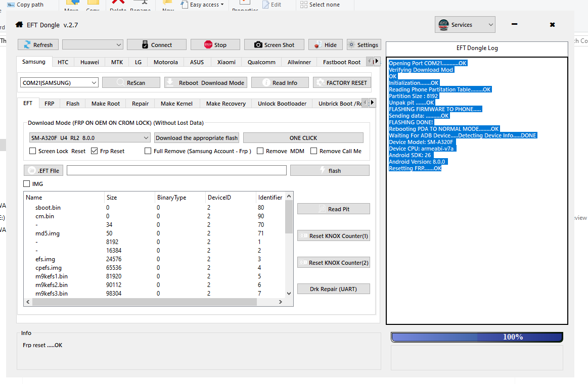Image resolution: width=588 pixels, height=384 pixels.
Task: Switch to the Huawei tab
Action: pos(89,62)
